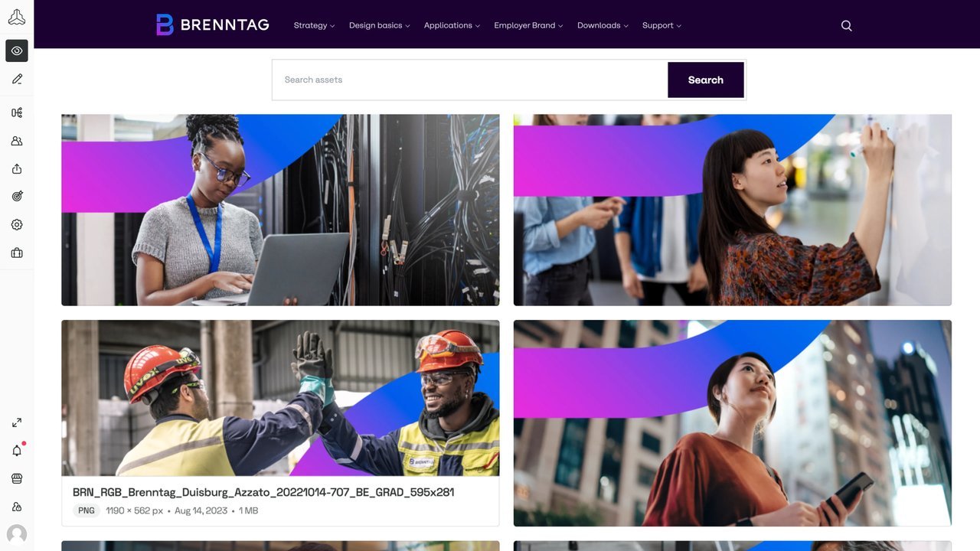Switch to edit mode pencil icon
The image size is (980, 551).
[17, 79]
